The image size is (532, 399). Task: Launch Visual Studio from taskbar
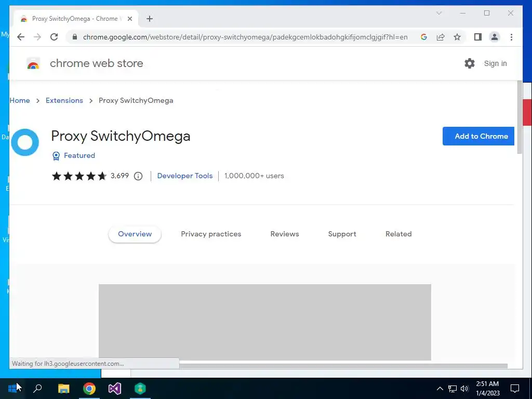click(x=115, y=388)
